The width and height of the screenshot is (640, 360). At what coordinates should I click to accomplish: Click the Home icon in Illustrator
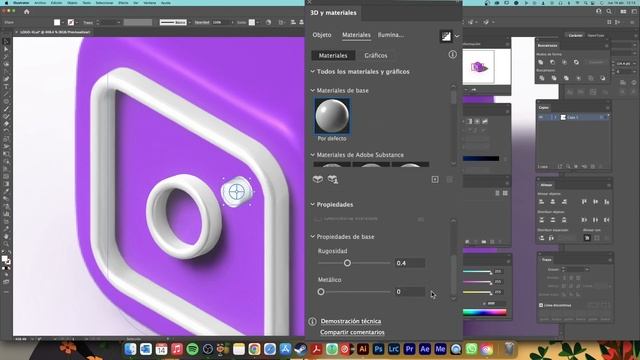(27, 12)
